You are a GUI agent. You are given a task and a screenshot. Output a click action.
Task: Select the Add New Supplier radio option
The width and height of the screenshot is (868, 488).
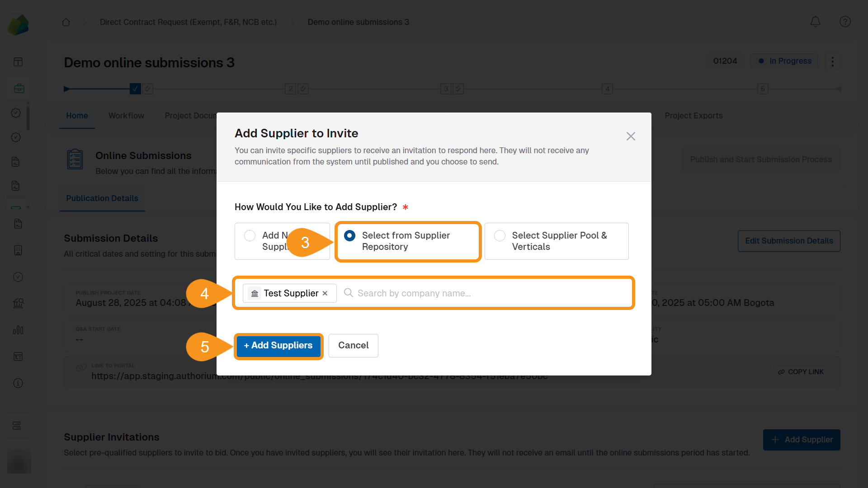[x=250, y=236]
